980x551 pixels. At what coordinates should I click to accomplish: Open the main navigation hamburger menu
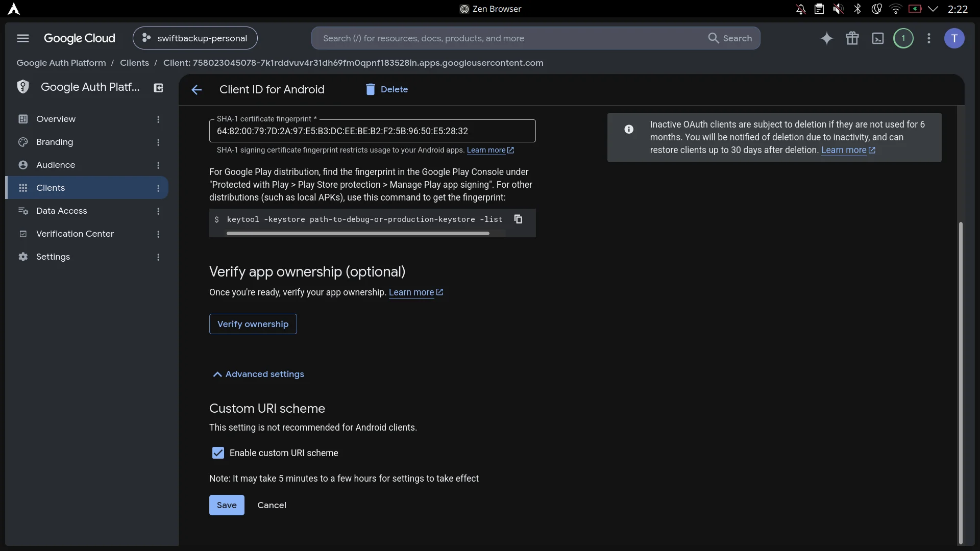[23, 38]
